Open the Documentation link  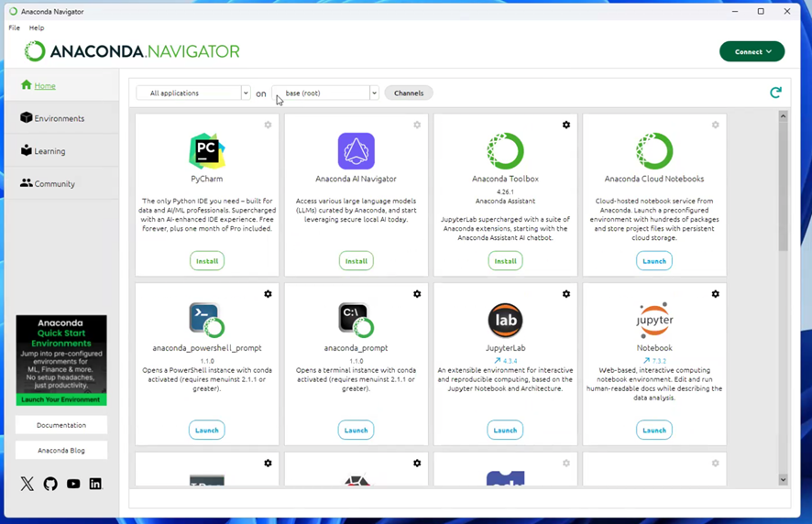pyautogui.click(x=61, y=425)
